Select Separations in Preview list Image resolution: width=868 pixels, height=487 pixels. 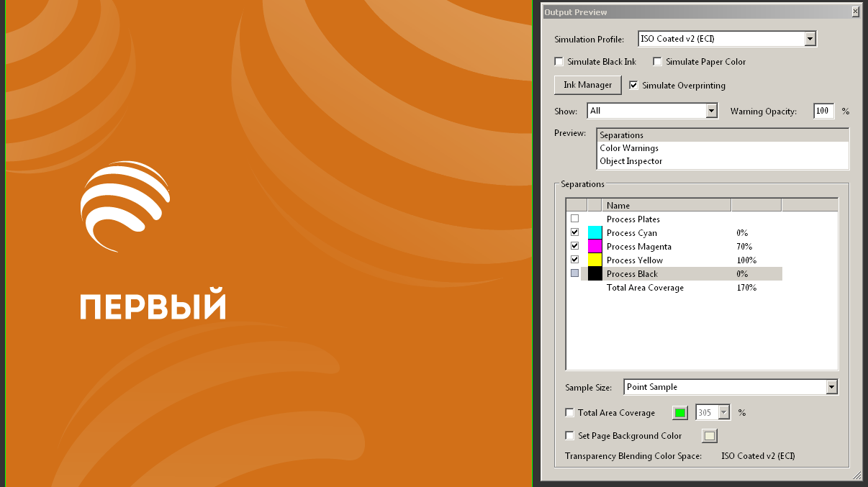723,135
